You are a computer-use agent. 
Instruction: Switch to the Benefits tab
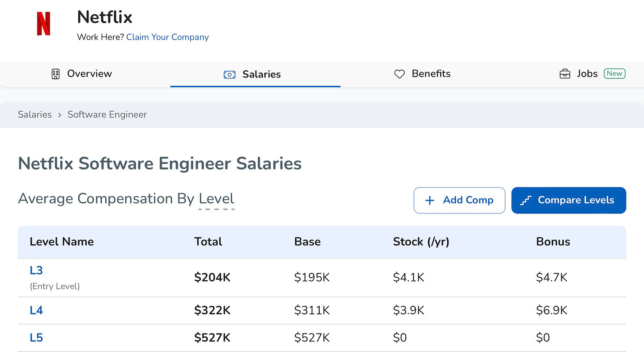coord(431,73)
